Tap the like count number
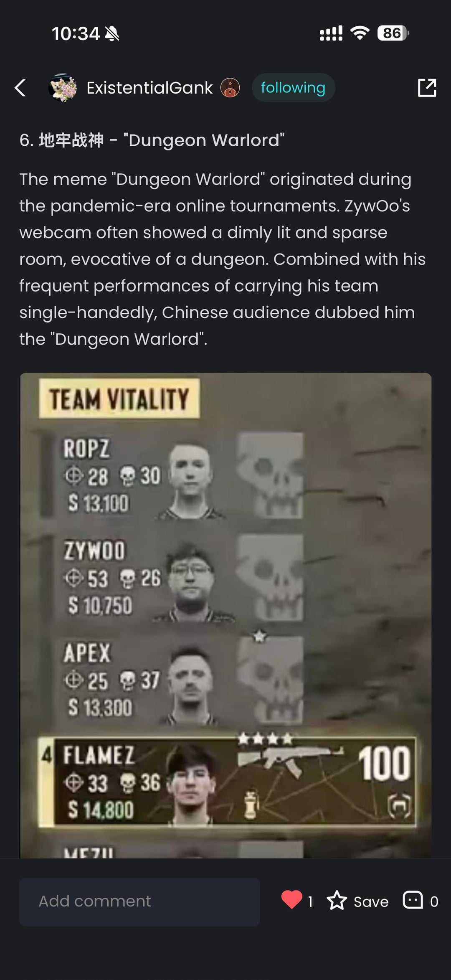The height and width of the screenshot is (980, 451). 310,901
